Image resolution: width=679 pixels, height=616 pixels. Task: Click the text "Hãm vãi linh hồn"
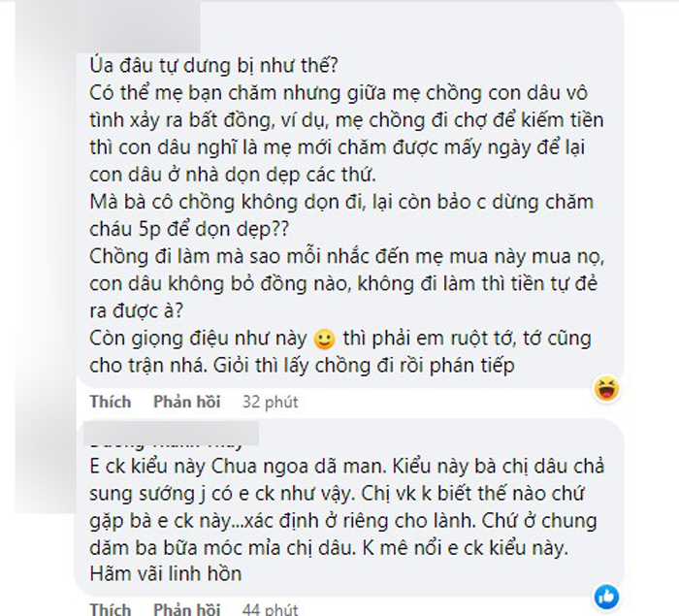tap(165, 573)
